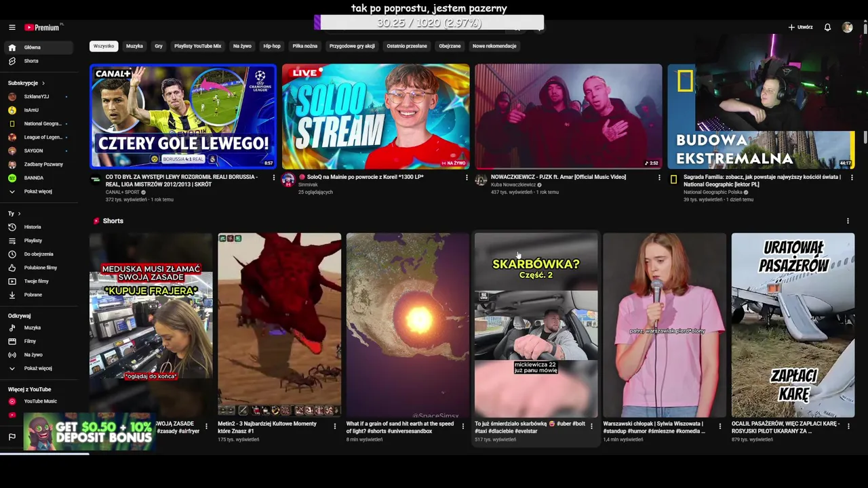Open Muzyka under Odkrywaj
The width and height of the screenshot is (868, 488).
(38, 327)
